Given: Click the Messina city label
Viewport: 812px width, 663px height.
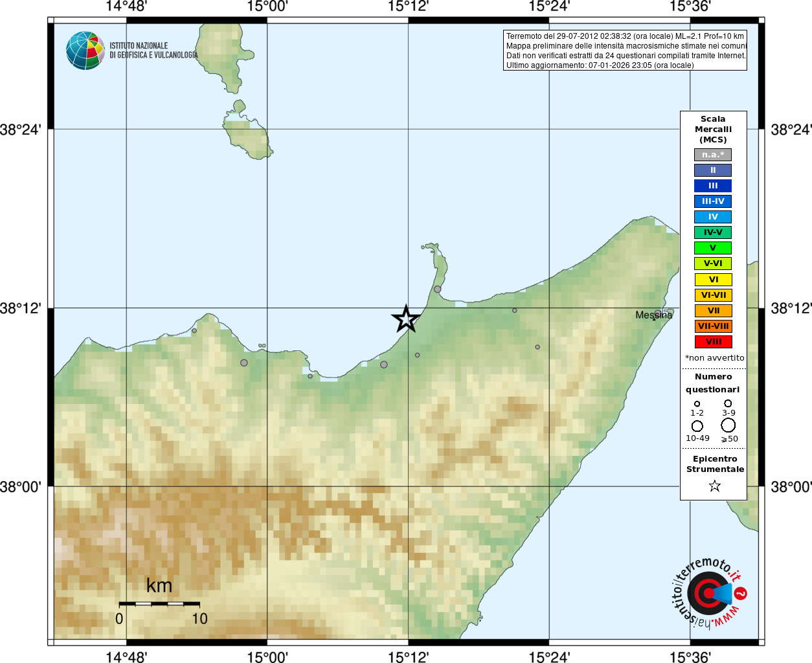Looking at the screenshot, I should pos(653,315).
